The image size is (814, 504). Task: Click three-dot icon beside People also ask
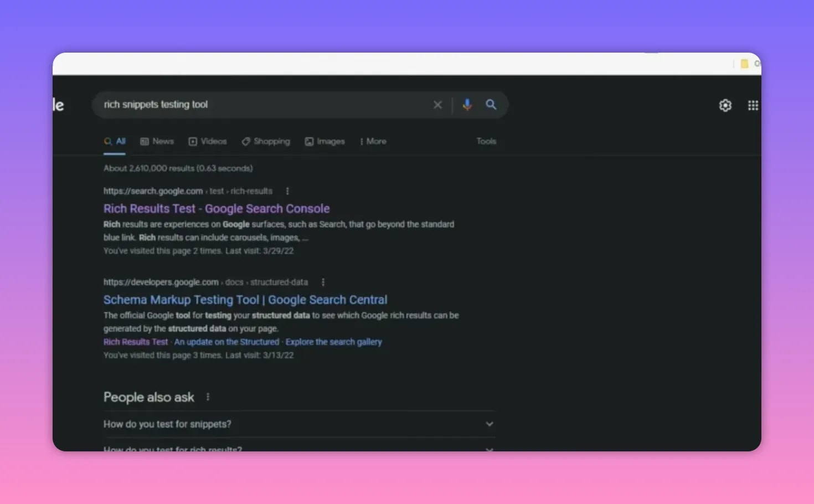click(x=208, y=397)
